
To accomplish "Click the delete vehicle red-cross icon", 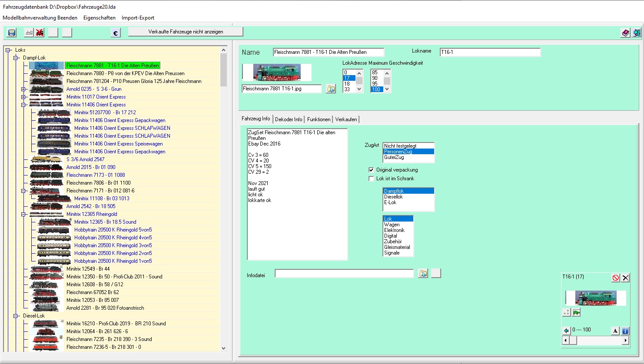I will (40, 33).
